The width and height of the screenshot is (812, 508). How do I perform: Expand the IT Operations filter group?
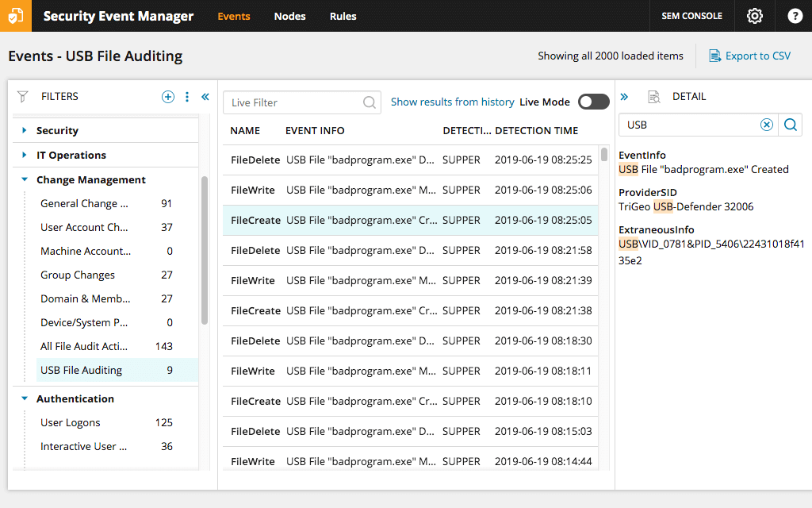click(x=25, y=155)
